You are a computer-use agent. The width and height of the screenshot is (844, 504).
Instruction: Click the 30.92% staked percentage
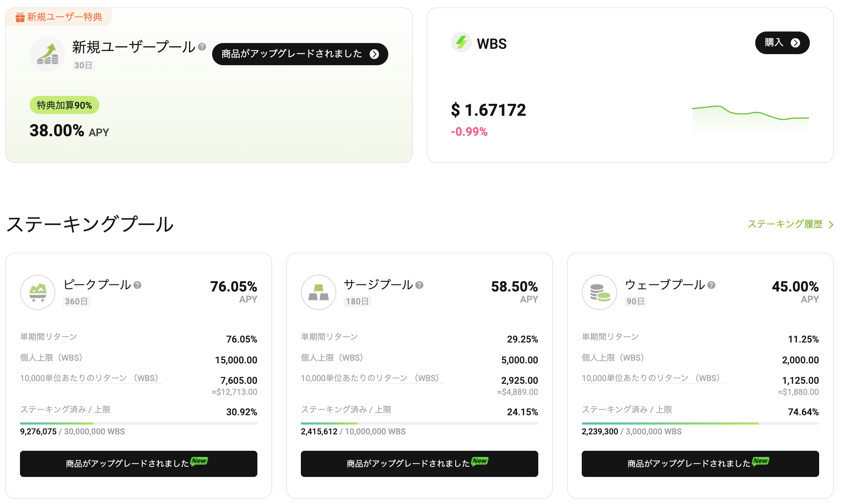coord(242,412)
